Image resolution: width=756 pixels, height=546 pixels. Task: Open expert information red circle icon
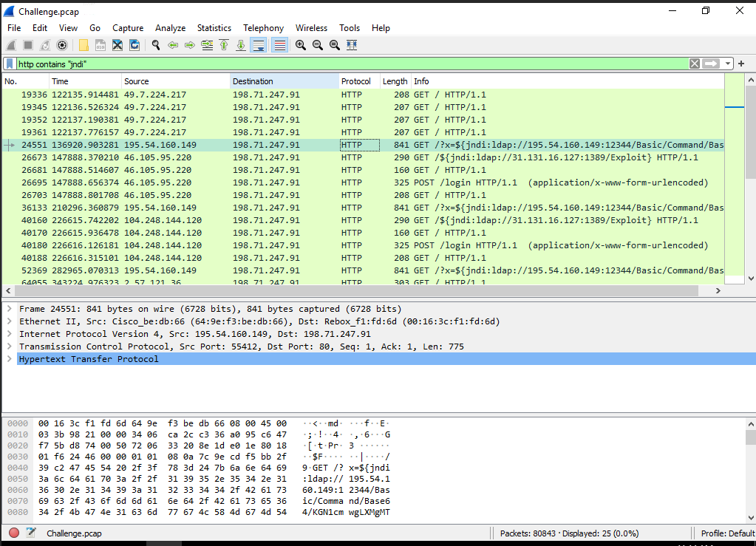pos(14,533)
